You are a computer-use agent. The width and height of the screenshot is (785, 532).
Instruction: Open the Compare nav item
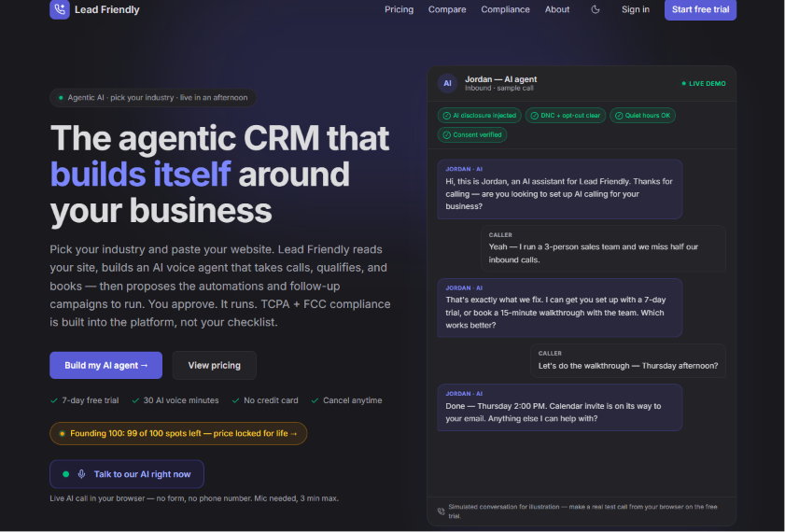pyautogui.click(x=447, y=9)
